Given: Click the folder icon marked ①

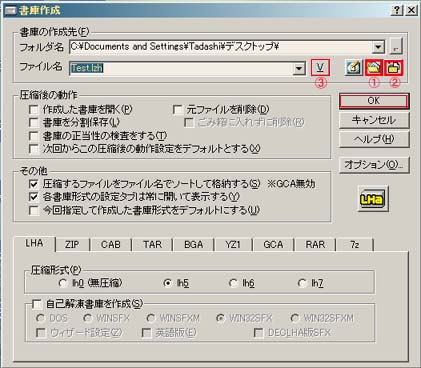Looking at the screenshot, I should coord(374,68).
